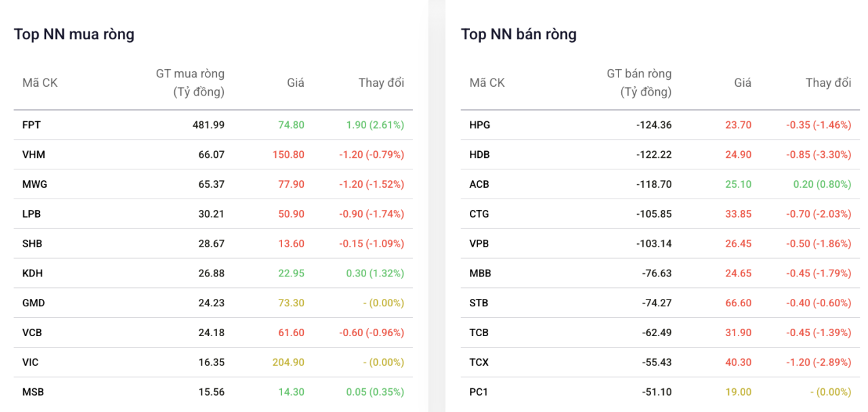Open LPB stock row
This screenshot has height=412, width=868.
32,214
